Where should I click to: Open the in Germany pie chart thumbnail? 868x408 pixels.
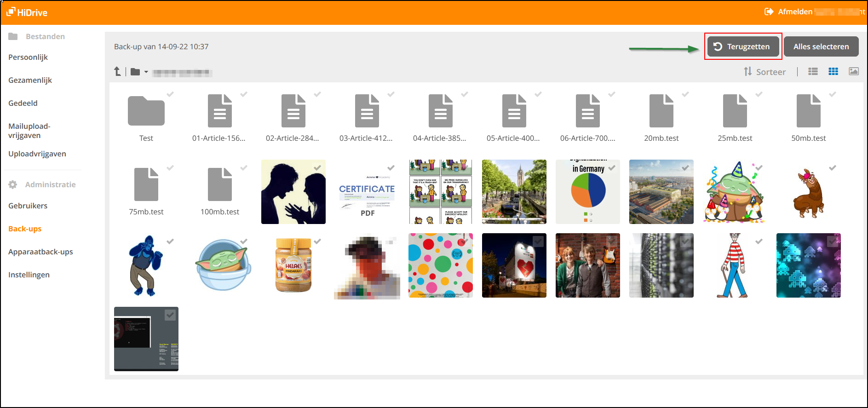(x=588, y=192)
